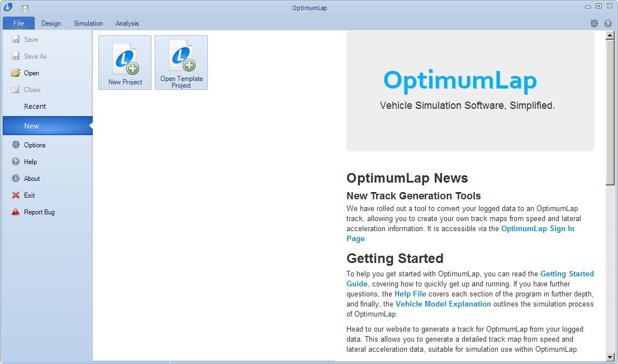The width and height of the screenshot is (618, 364).
Task: Follow the OptimumLap Sign In Page link
Action: 538,228
